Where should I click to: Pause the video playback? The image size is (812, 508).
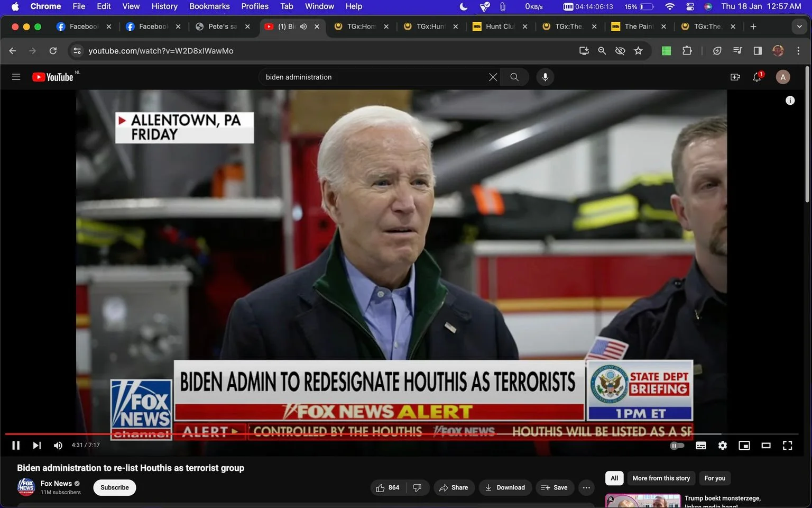(16, 446)
